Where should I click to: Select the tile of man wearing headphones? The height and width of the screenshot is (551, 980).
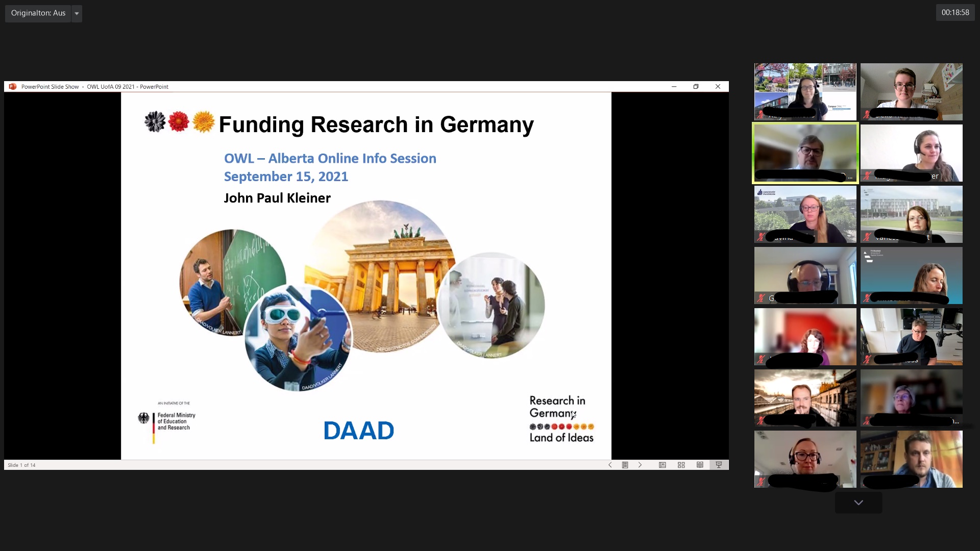805,275
